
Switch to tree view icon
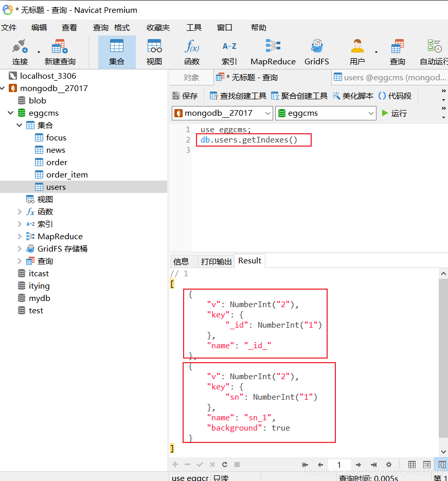point(427,465)
